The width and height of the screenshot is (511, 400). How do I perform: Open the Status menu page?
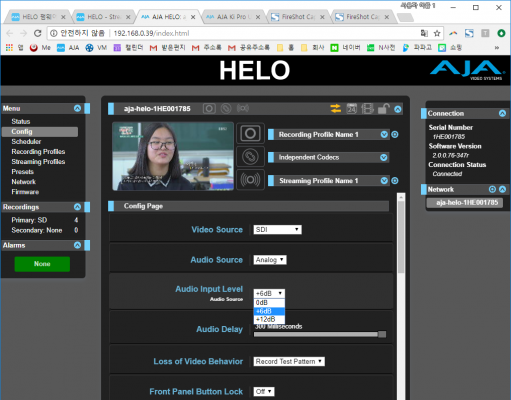tap(21, 121)
